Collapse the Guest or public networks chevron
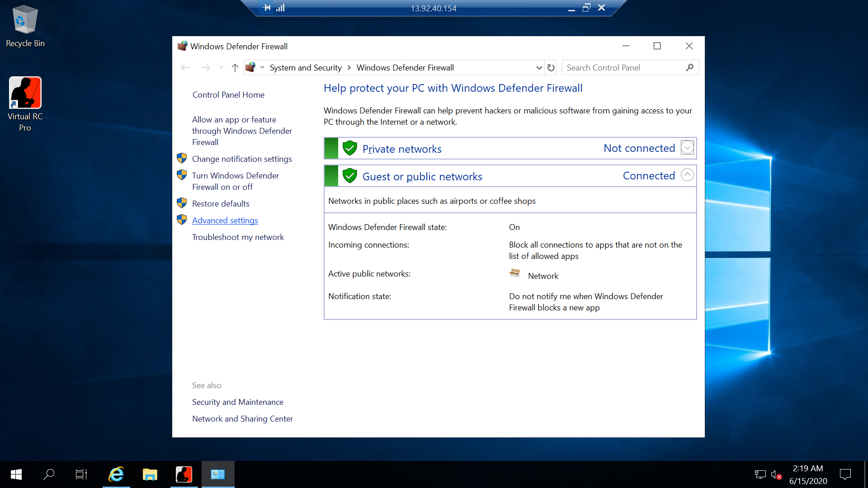 [x=687, y=175]
